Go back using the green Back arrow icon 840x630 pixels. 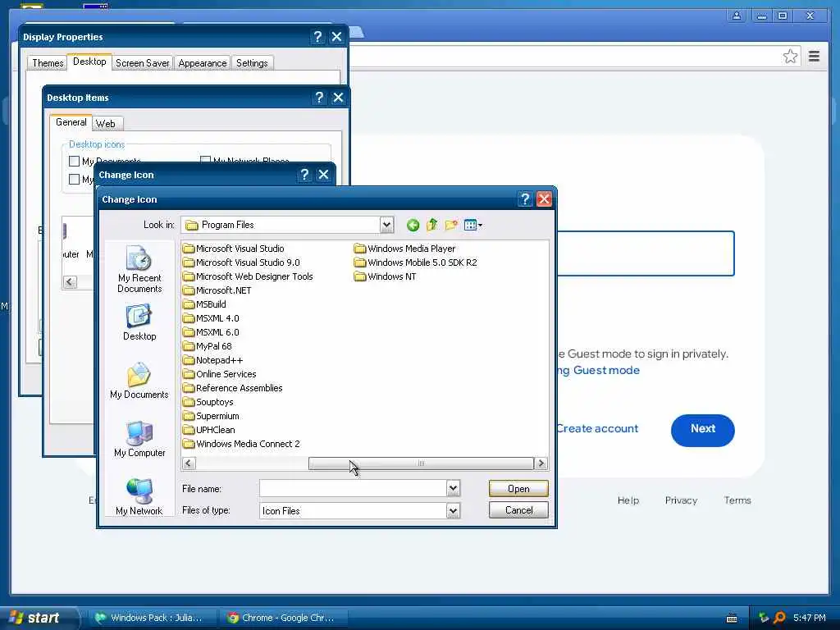pos(413,225)
